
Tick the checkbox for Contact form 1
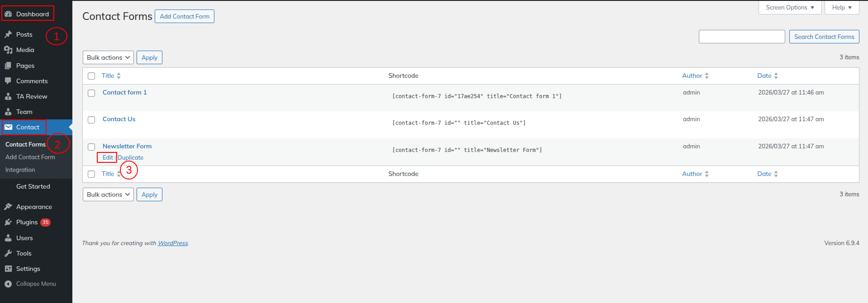coord(91,93)
